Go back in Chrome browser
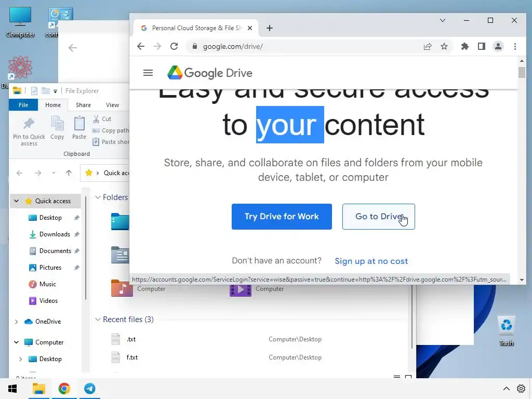 (141, 46)
